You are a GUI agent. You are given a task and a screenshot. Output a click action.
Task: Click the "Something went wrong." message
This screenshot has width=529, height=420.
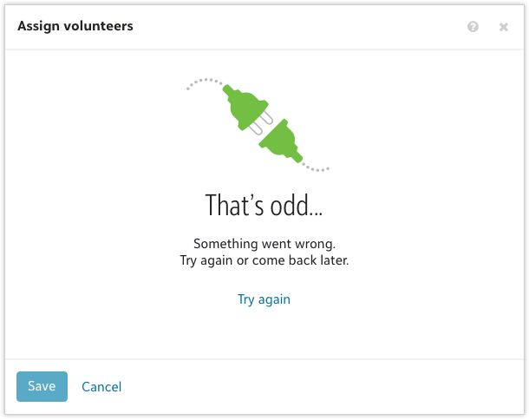[x=264, y=244]
